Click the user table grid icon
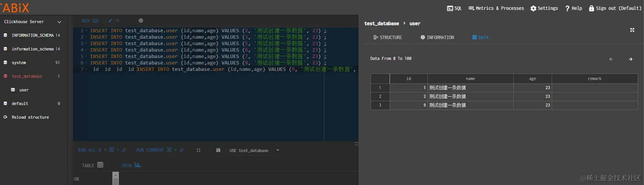This screenshot has height=185, width=644. tap(13, 90)
